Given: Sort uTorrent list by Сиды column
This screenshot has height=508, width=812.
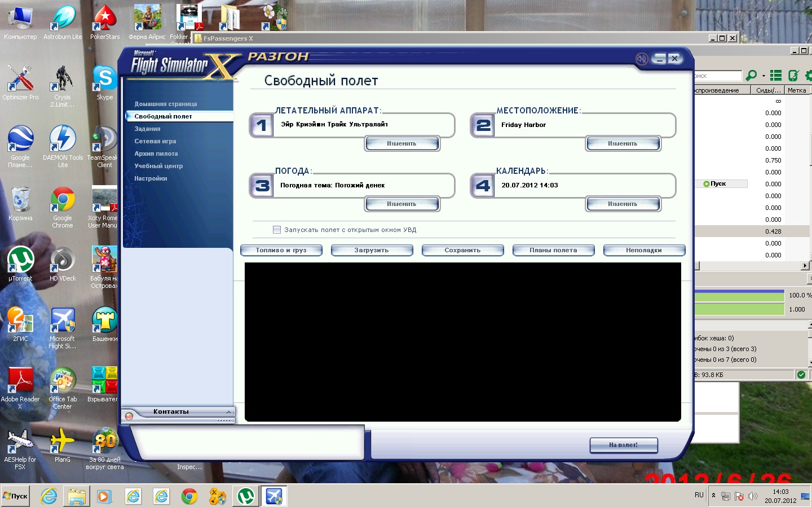Looking at the screenshot, I should (768, 90).
